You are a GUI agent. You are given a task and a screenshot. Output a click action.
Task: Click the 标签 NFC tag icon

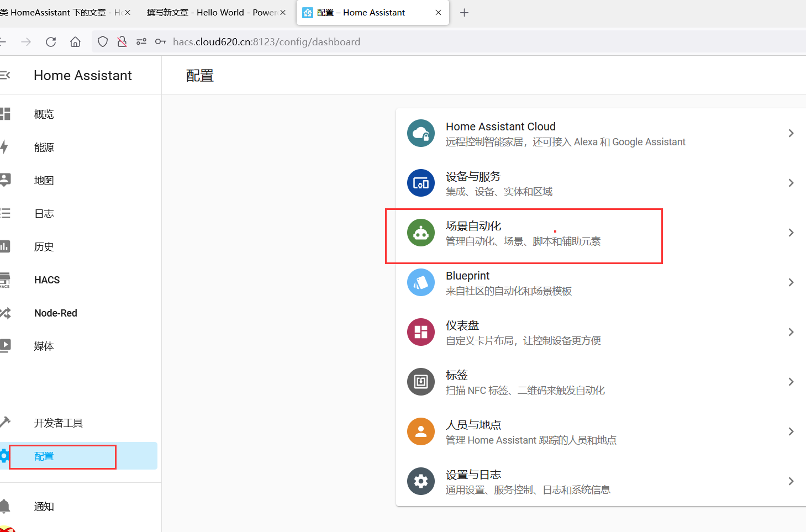click(421, 382)
